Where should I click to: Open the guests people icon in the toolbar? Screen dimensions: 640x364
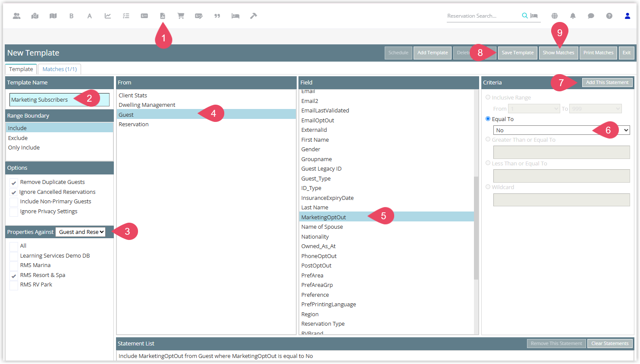pos(17,16)
